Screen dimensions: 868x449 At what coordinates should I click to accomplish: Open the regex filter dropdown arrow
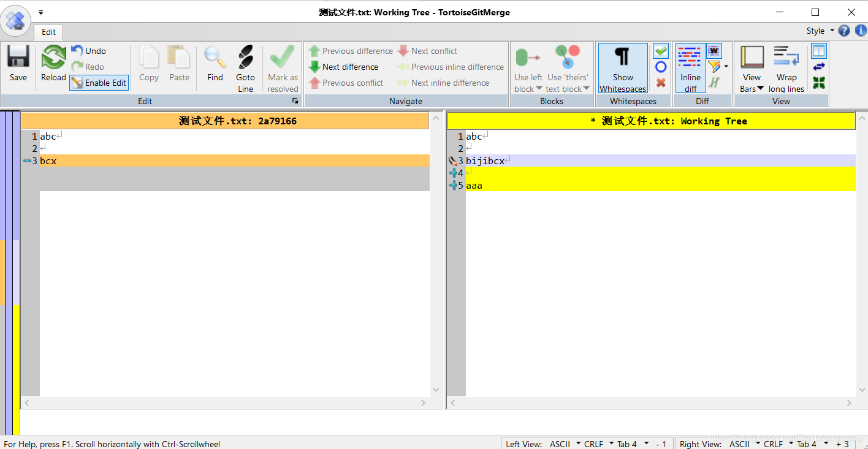726,67
